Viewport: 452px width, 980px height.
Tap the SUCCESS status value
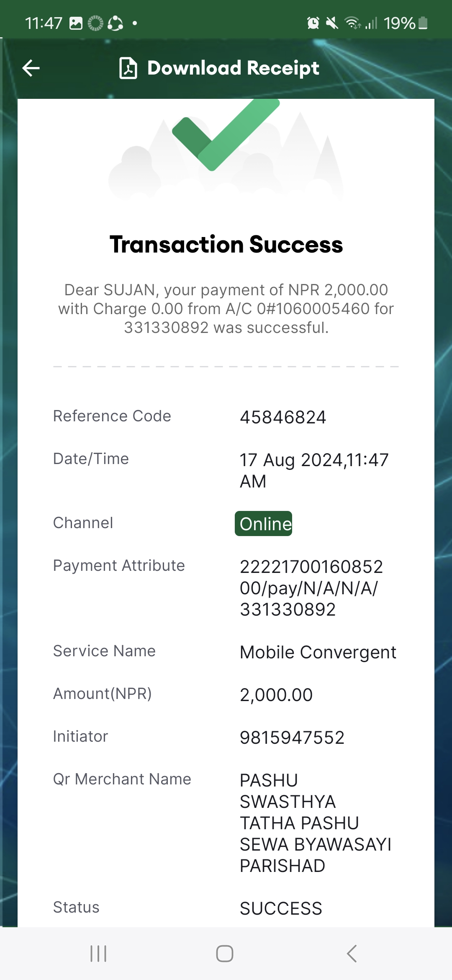pyautogui.click(x=281, y=908)
